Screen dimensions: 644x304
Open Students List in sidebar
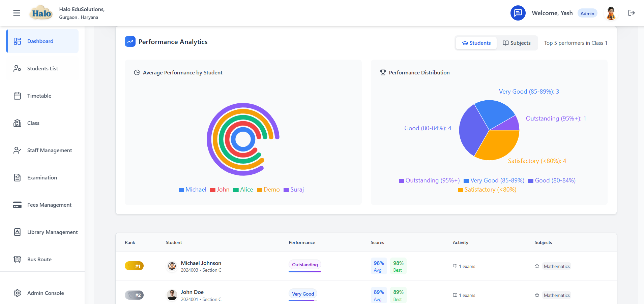point(42,69)
